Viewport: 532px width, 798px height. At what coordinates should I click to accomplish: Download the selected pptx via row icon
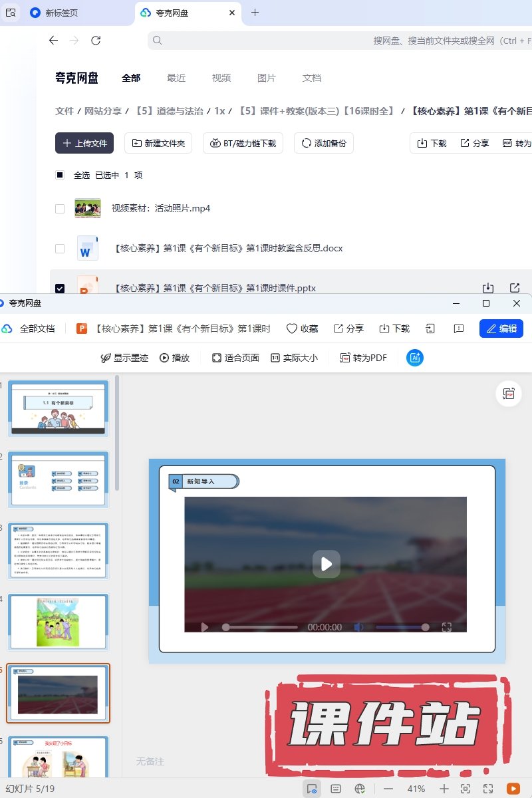click(488, 288)
